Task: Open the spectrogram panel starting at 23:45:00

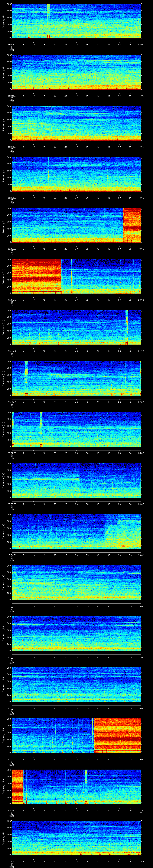Action: click(x=76, y=72)
